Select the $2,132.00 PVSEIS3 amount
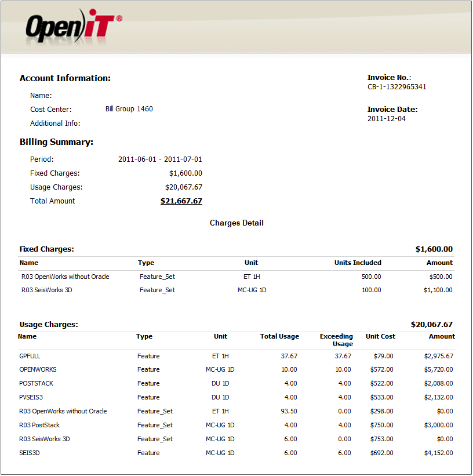This screenshot has width=473, height=476. pos(439,397)
